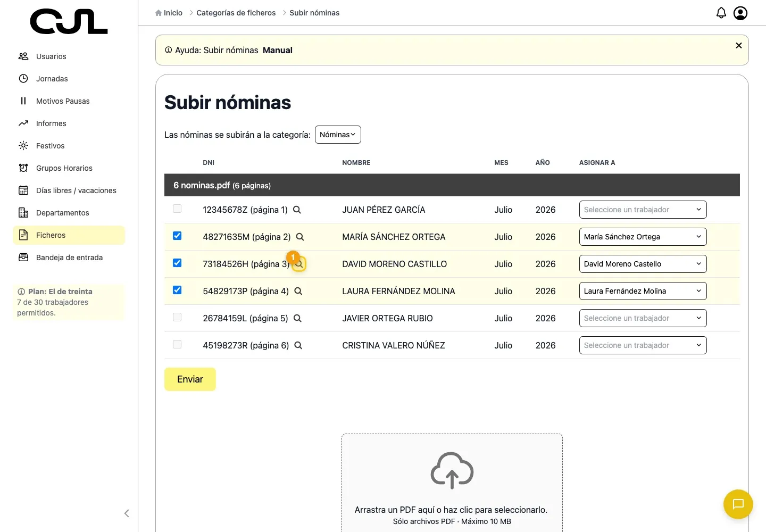Open Grupos Horarios in sidebar
766x532 pixels.
pyautogui.click(x=69, y=168)
